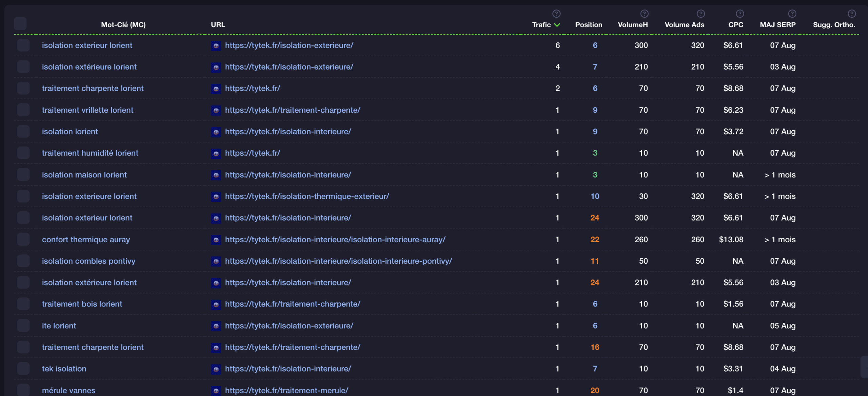Click the favicon in the confort thermique auray row
The width and height of the screenshot is (868, 396).
pyautogui.click(x=216, y=240)
